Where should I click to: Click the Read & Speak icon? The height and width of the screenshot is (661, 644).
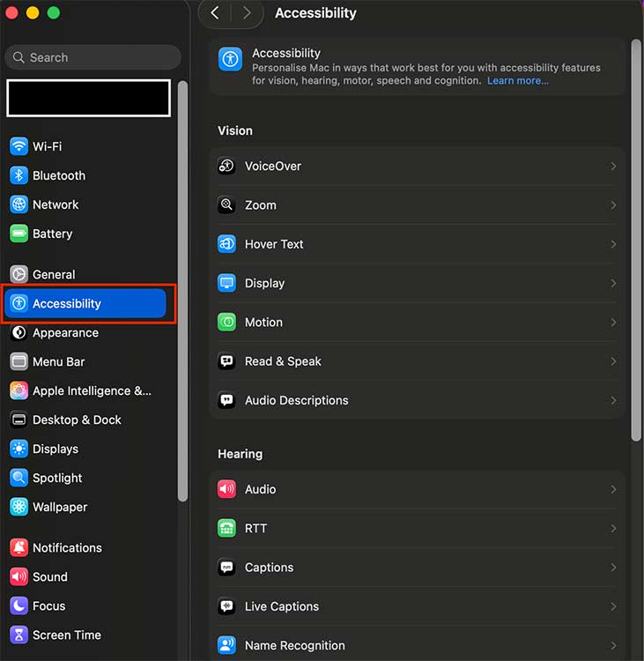point(226,361)
